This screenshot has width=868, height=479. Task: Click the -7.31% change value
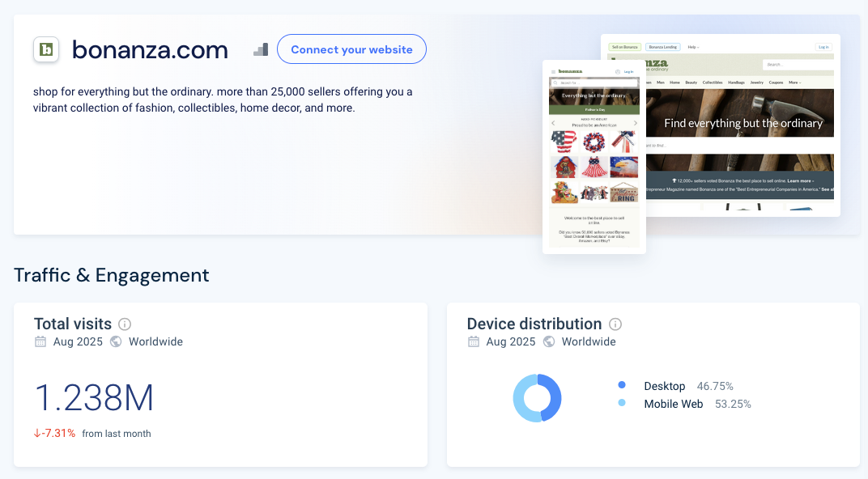[59, 434]
